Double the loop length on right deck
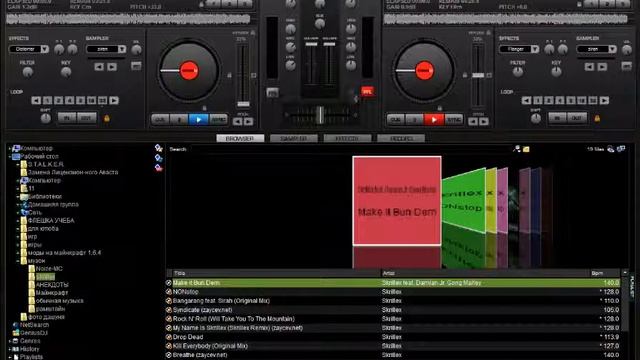 point(604,100)
